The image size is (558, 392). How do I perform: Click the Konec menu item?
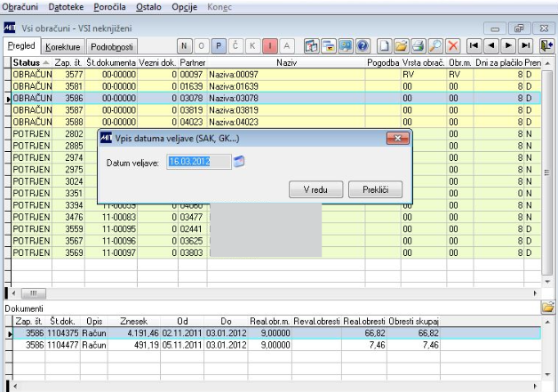click(x=219, y=7)
